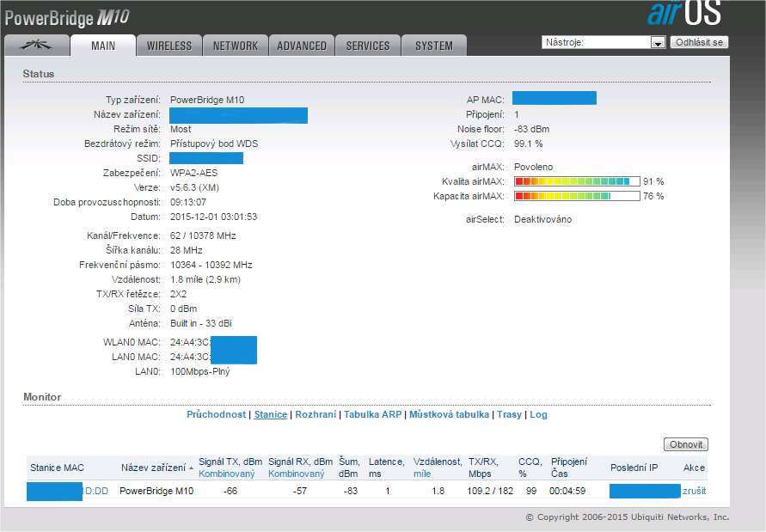Click the airOS logo
This screenshot has height=532, width=766.
(684, 13)
